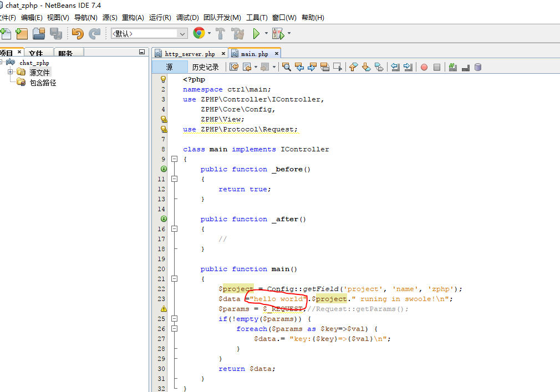Screen dimensions: 560x392
Task: Jump to Next Bookmark icon
Action: (x=366, y=67)
